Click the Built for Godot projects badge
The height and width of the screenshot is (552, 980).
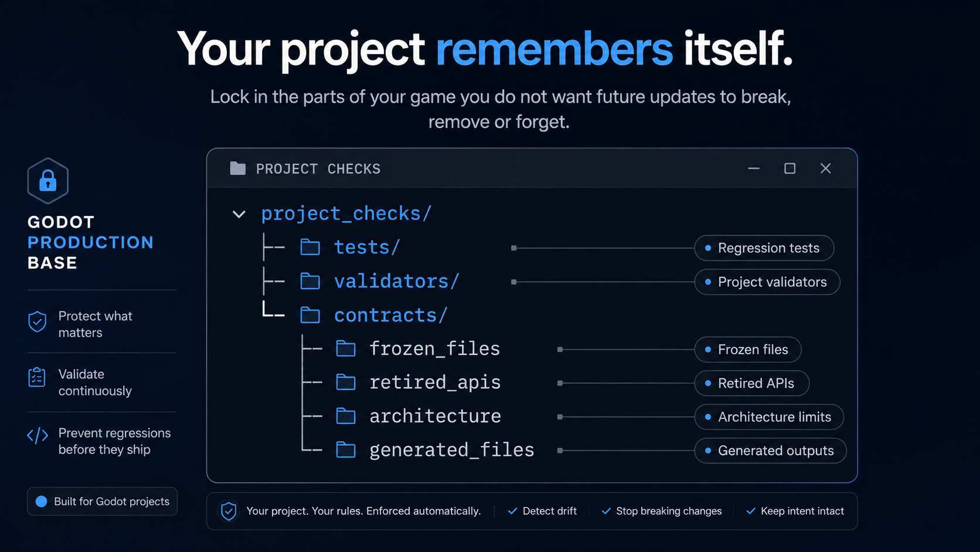coord(102,502)
